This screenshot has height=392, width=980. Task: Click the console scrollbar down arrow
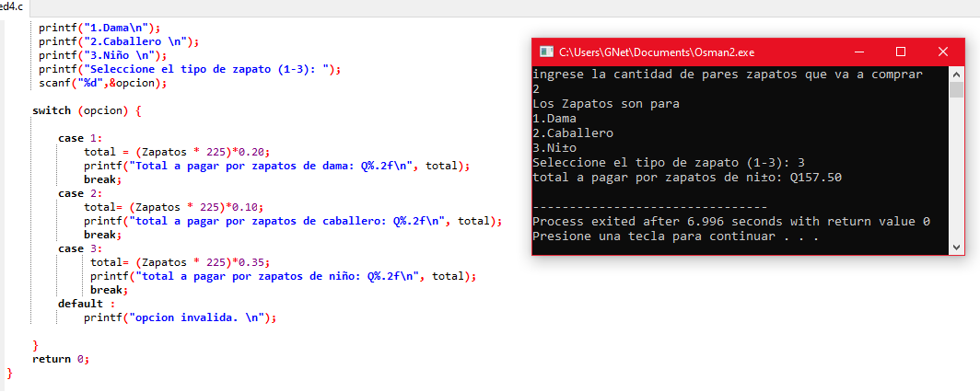956,247
